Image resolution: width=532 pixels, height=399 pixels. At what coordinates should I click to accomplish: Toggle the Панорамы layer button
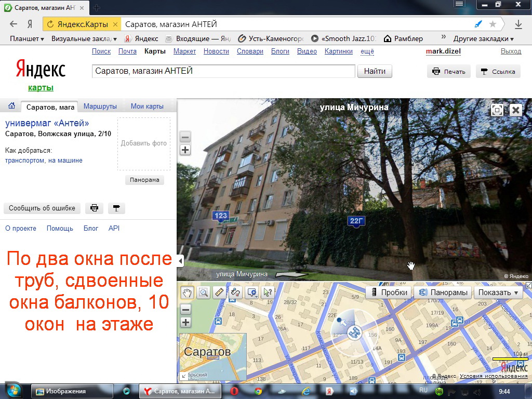(x=442, y=292)
